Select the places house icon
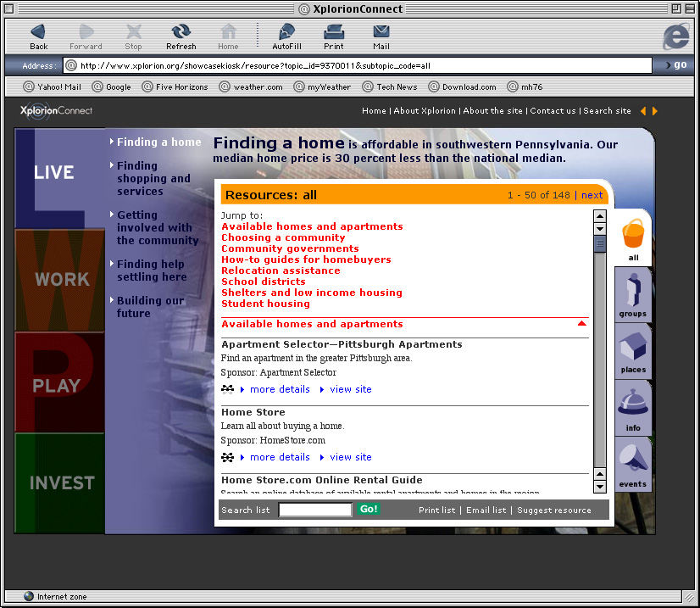Viewport: 700px width, 608px height. click(633, 351)
